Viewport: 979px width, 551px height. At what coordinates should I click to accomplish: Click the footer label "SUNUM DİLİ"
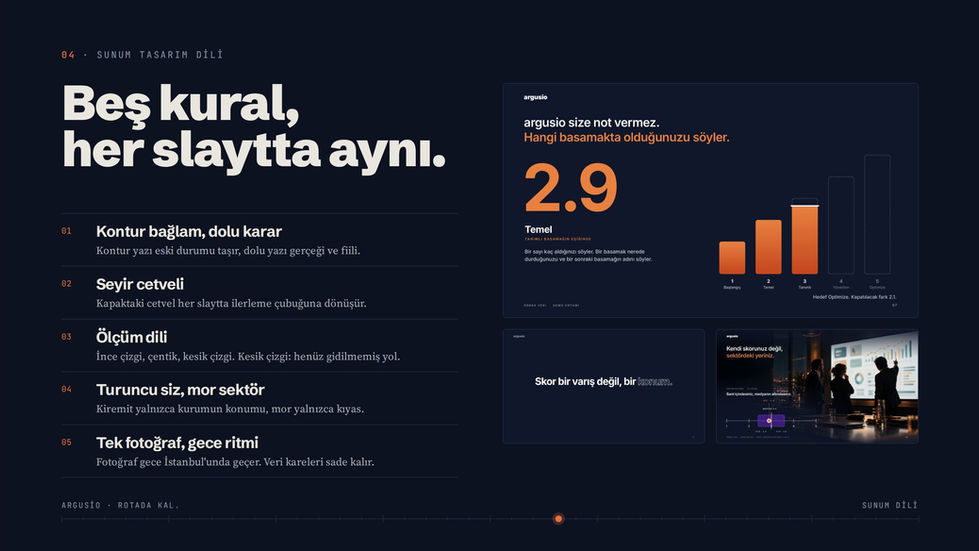(890, 505)
